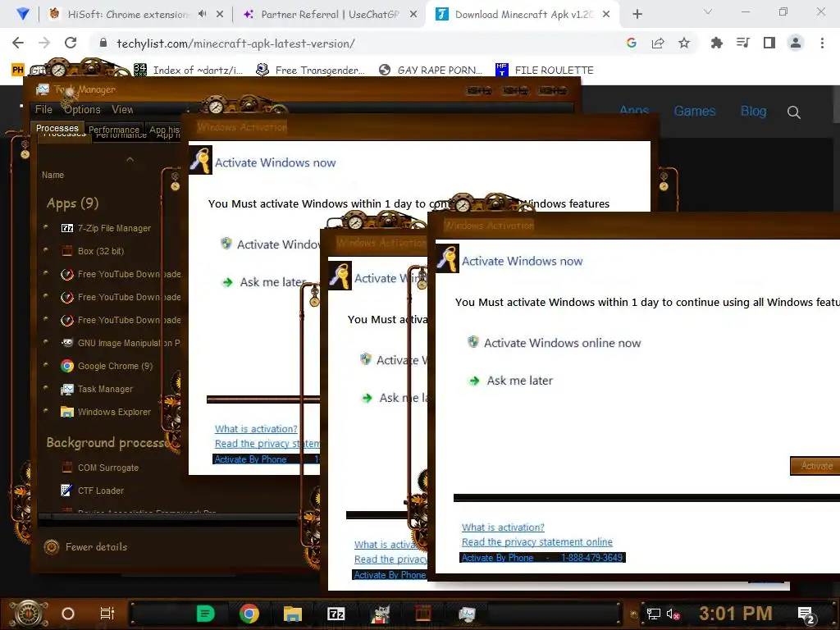The height and width of the screenshot is (630, 840).
Task: Open 7-Zip from the taskbar
Action: [336, 614]
